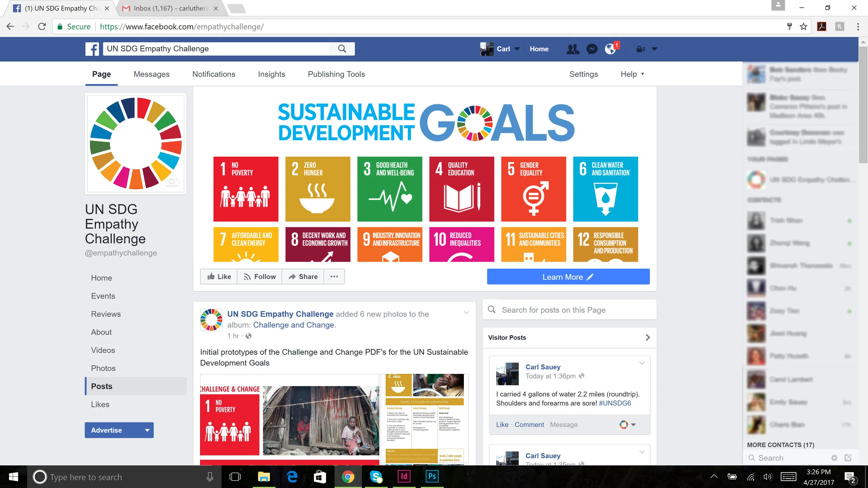Screen dimensions: 868x488
Task: Open the account menu arrow in the top bar
Action: (x=654, y=49)
